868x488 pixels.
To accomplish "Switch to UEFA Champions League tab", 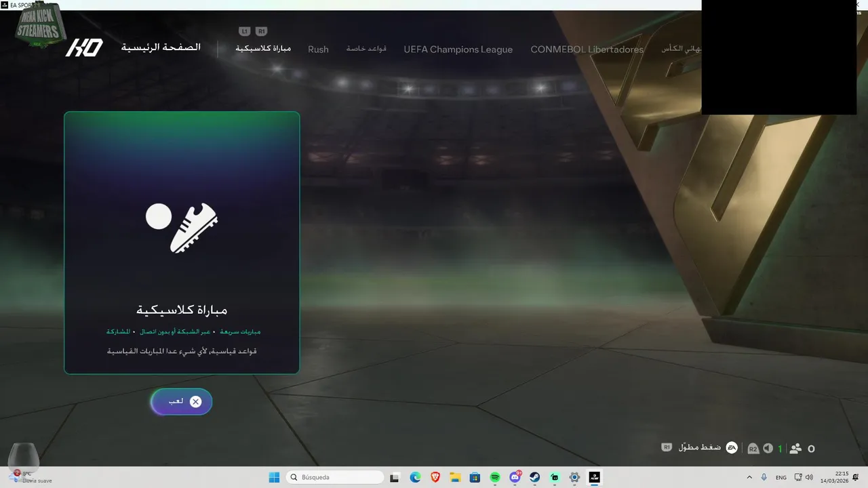I will click(x=458, y=49).
